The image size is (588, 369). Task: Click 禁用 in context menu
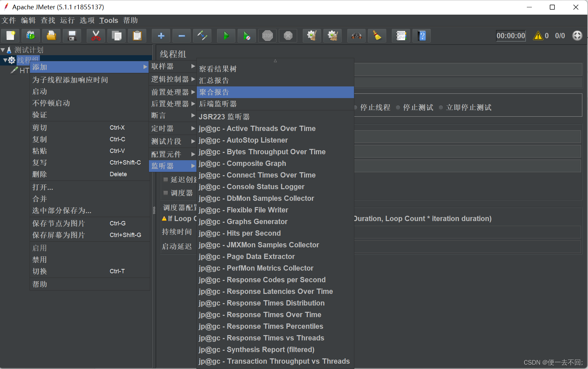point(90,260)
